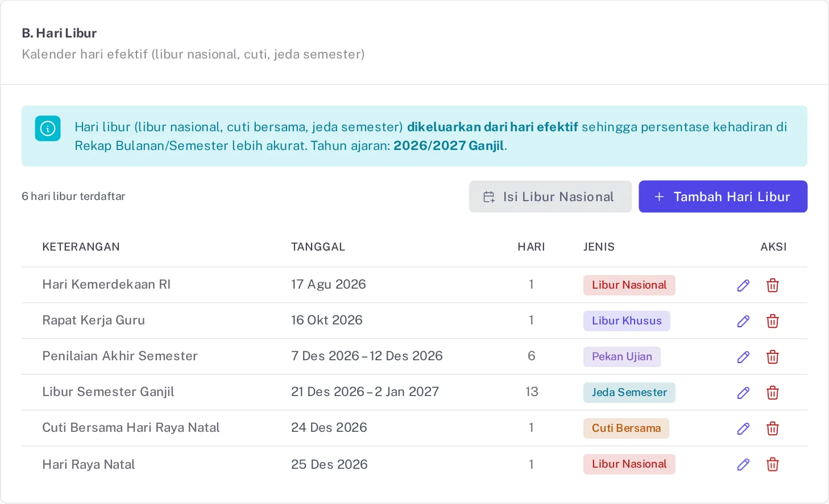The image size is (829, 504).
Task: Click the Tanggal column header
Action: (318, 247)
